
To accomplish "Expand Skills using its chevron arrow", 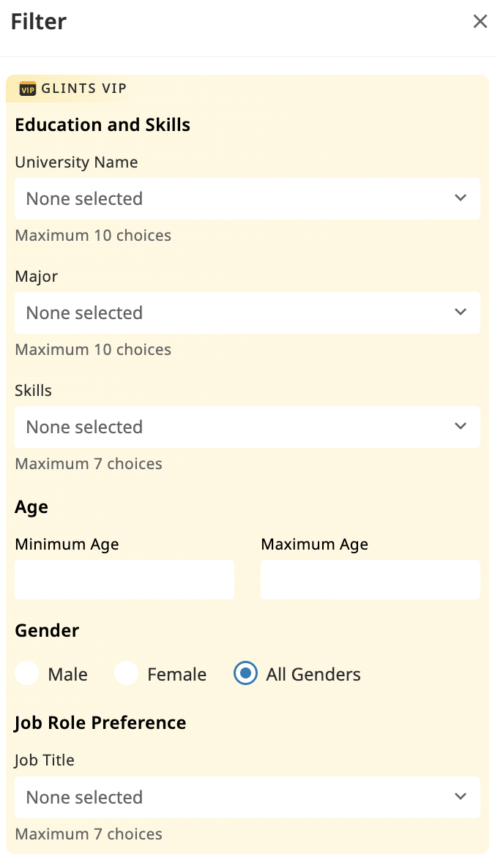I will (x=461, y=426).
